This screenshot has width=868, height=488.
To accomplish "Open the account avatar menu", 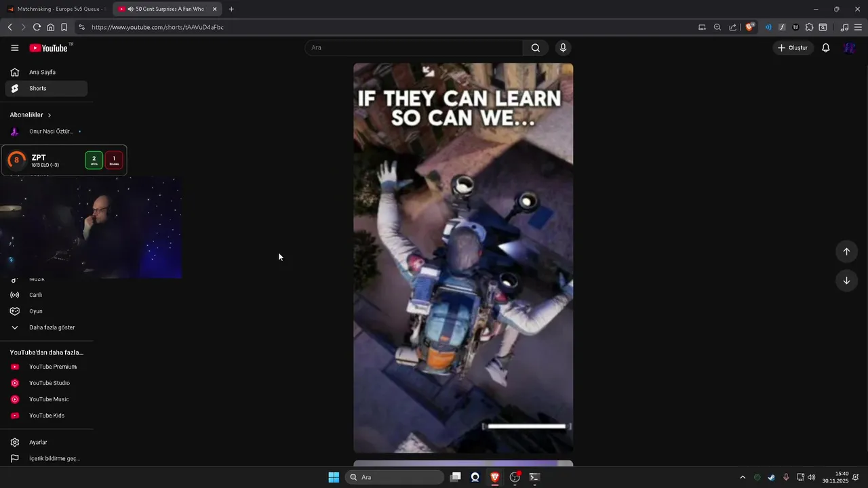I will [x=850, y=48].
